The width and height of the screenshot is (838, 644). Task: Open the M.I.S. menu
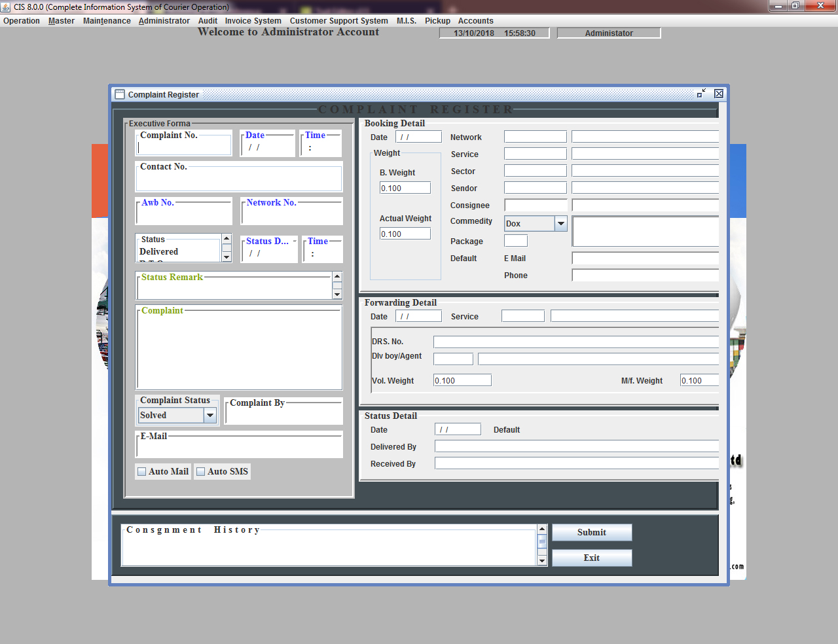pyautogui.click(x=407, y=21)
